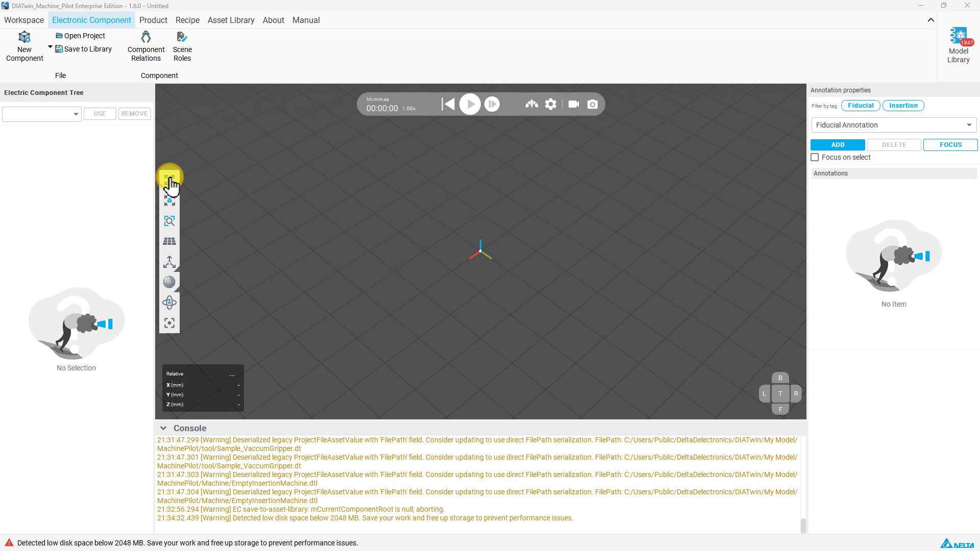
Task: Click the orbit rotation icon
Action: [x=169, y=303]
